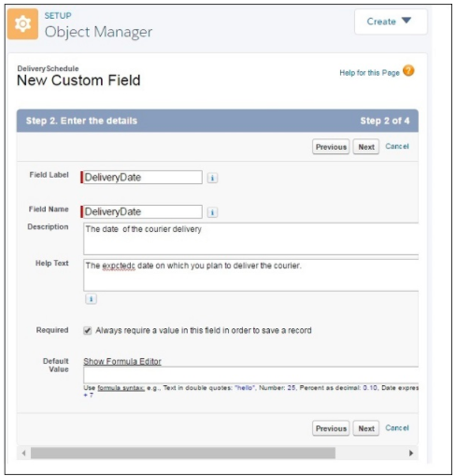Image resolution: width=456 pixels, height=476 pixels.
Task: Click the top Cancel link
Action: 397,146
